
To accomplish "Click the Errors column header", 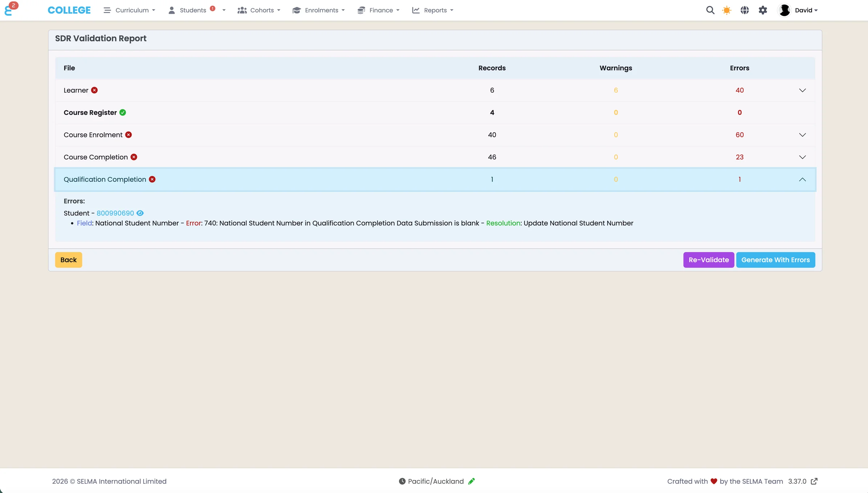I will [x=740, y=68].
